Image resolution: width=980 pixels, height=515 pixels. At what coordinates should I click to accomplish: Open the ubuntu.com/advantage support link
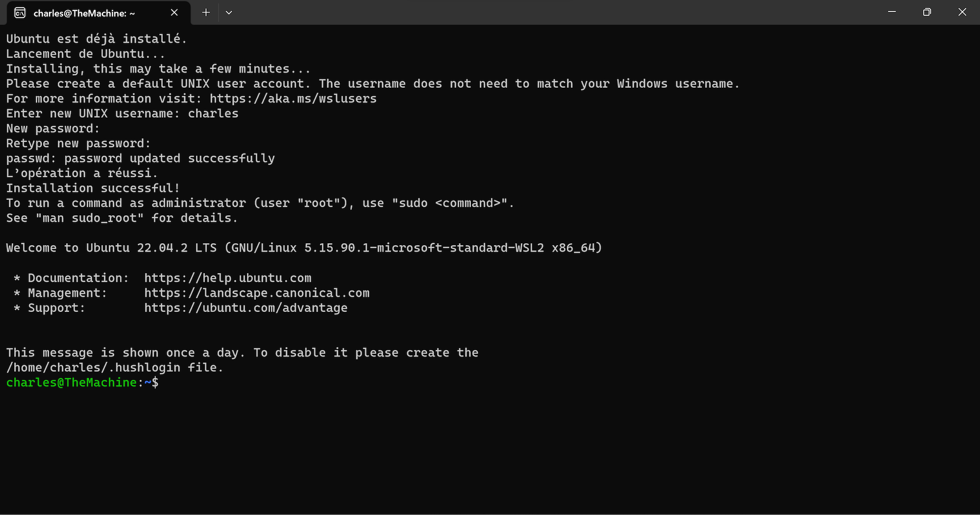pyautogui.click(x=245, y=308)
